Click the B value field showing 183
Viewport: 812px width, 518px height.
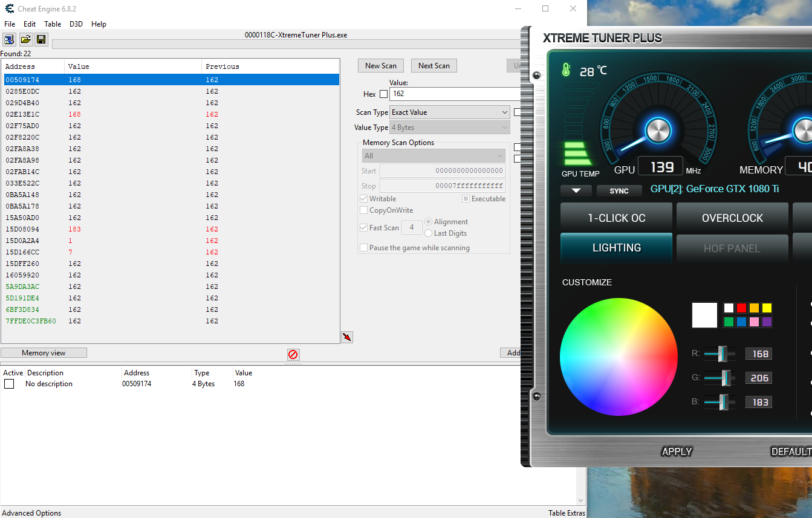pyautogui.click(x=759, y=402)
